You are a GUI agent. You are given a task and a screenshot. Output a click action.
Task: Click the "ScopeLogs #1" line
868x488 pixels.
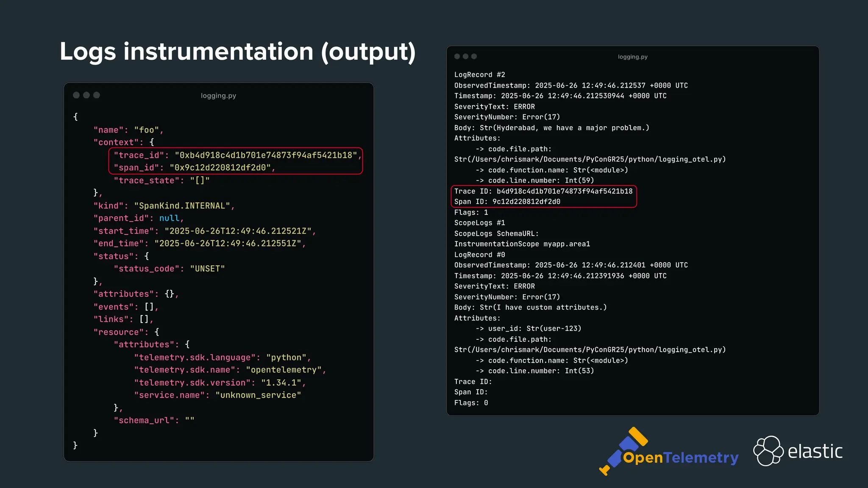[x=480, y=223]
